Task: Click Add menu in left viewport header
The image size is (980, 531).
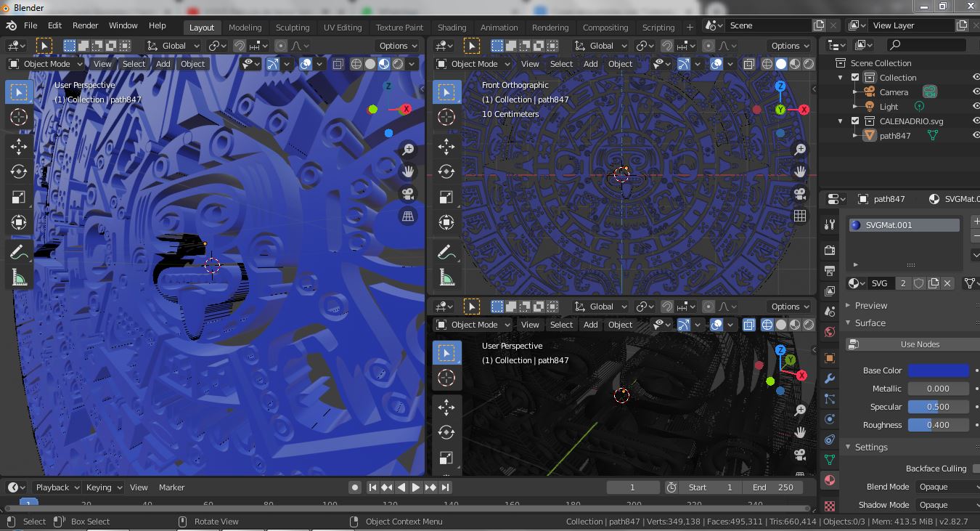Action: [163, 64]
